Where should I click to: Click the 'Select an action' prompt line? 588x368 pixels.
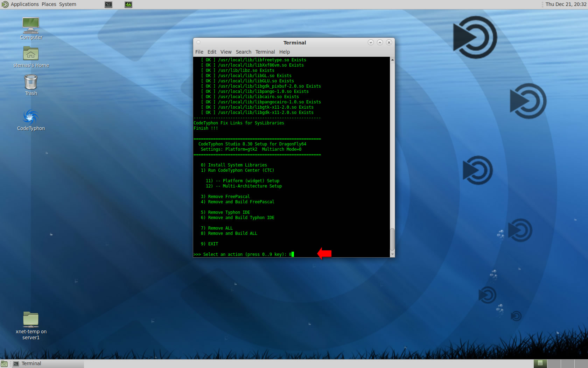pyautogui.click(x=244, y=254)
